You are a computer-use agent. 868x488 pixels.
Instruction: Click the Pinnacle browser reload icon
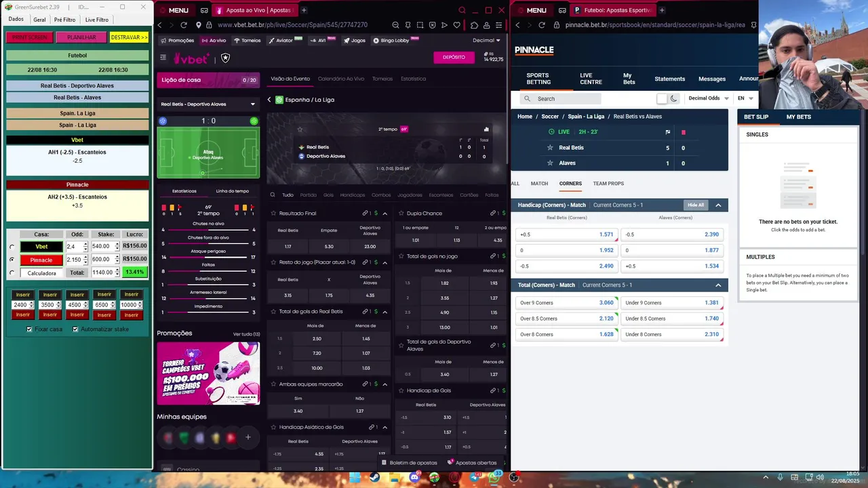(542, 25)
